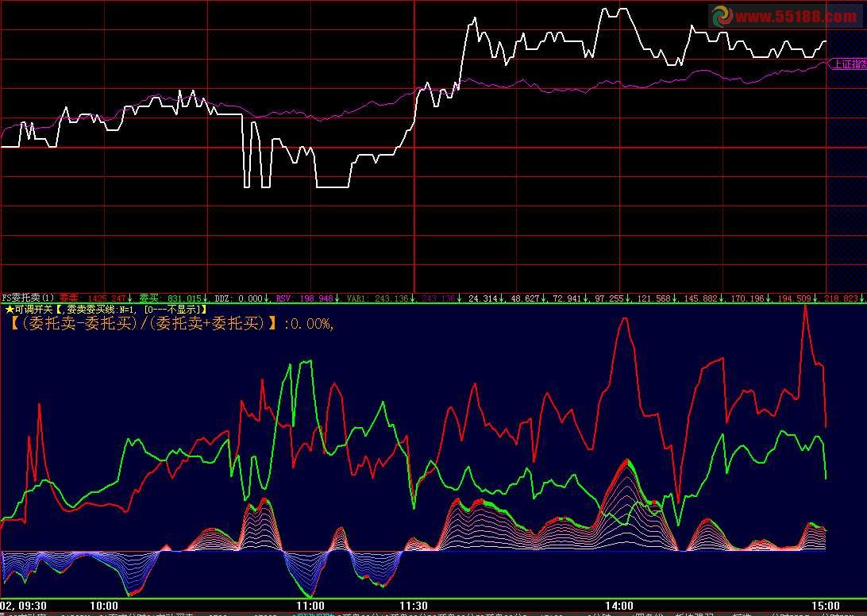
Task: Click the FS委托卖(1) indicator name
Action: [29, 298]
